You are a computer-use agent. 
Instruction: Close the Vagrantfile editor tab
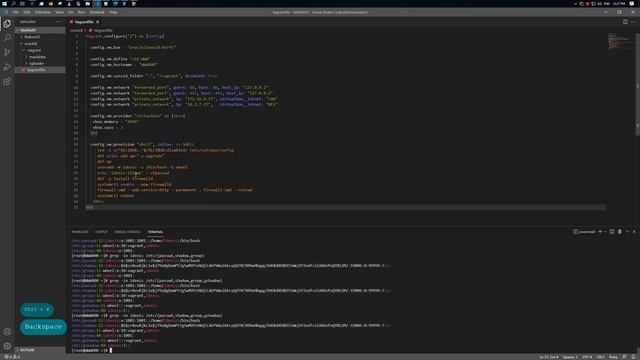pyautogui.click(x=98, y=22)
